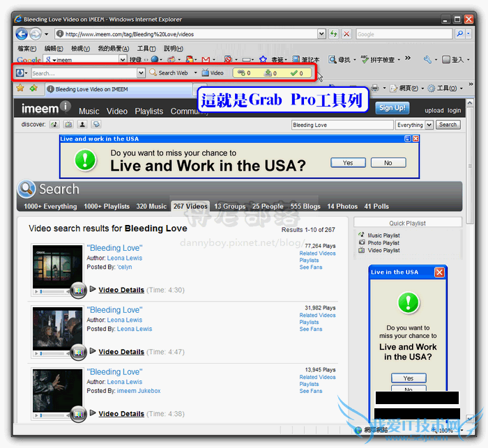This screenshot has width=488, height=448.
Task: Click the page vertical scrollbar thumb
Action: click(470, 166)
